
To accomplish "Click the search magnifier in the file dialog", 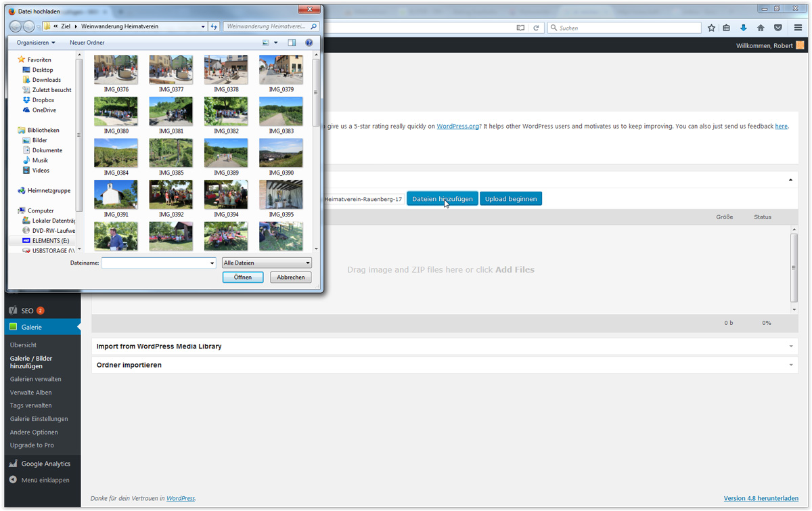I will pyautogui.click(x=313, y=26).
